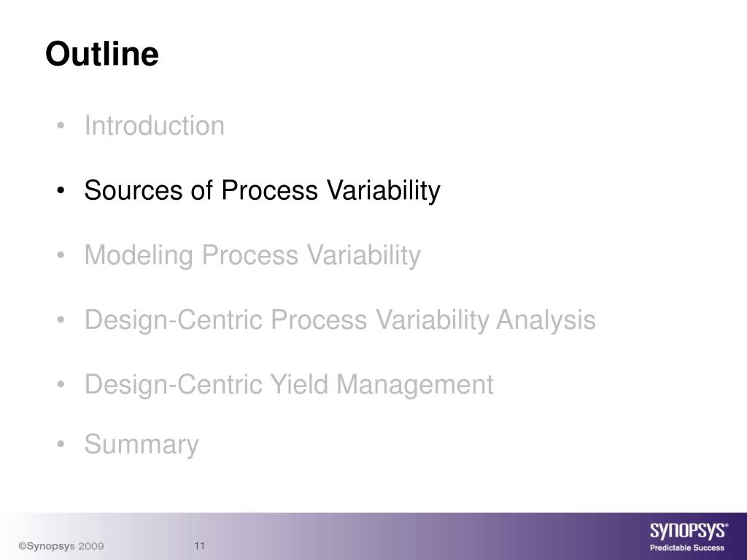Select the Outline slide title
Viewport: 747px width, 560px height.
(x=102, y=53)
